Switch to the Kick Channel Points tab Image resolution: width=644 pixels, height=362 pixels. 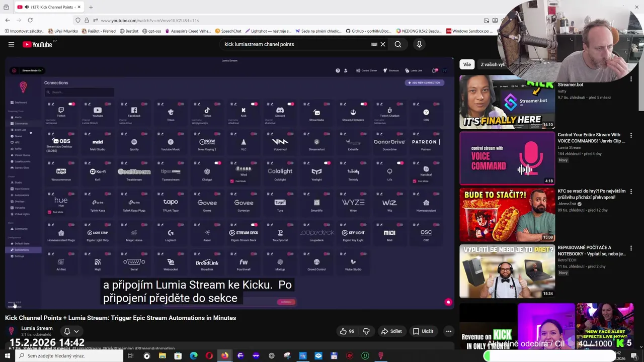48,7
